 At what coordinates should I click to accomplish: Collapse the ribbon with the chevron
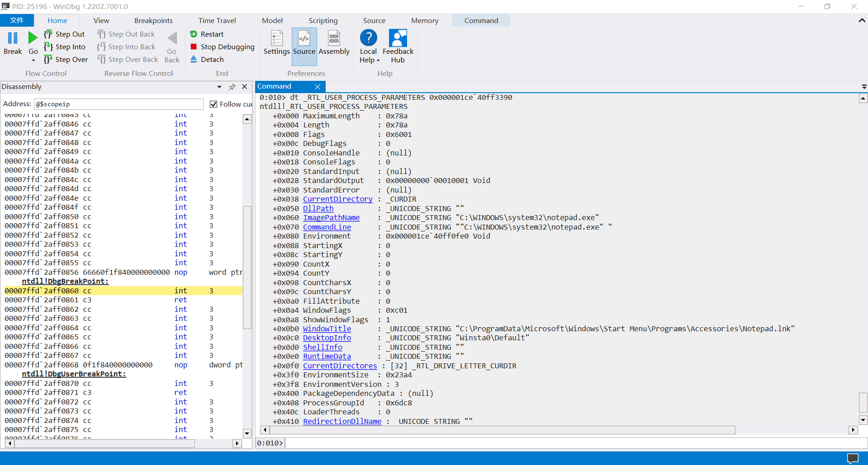[x=862, y=20]
